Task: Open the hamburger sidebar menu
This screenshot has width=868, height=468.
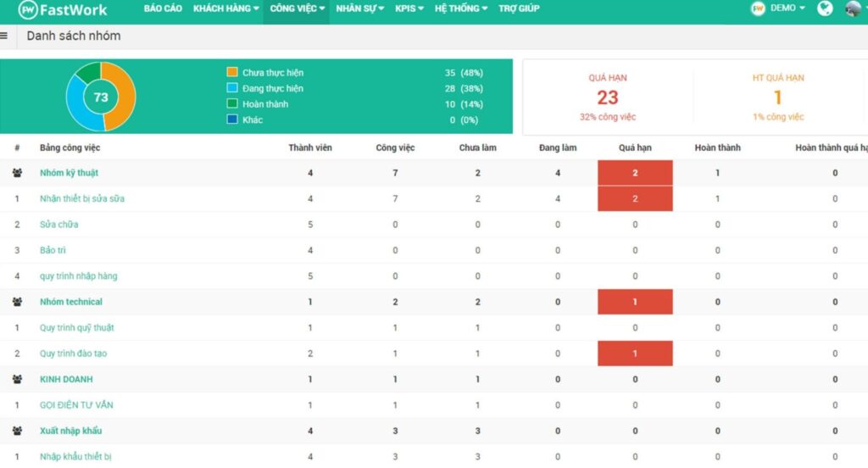Action: 4,36
